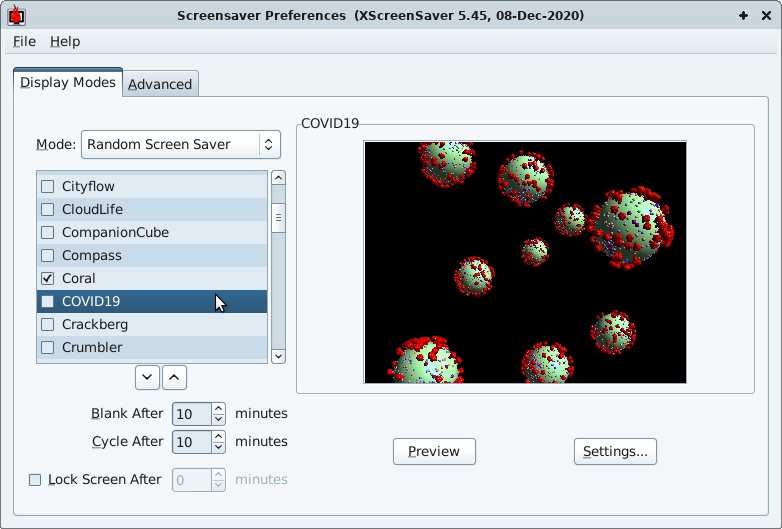Viewport: 782px width, 529px height.
Task: Switch to the Advanced tab
Action: tap(160, 84)
